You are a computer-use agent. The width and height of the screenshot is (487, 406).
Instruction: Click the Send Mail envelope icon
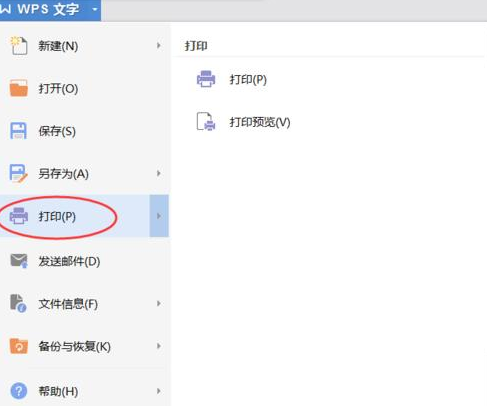pos(19,261)
